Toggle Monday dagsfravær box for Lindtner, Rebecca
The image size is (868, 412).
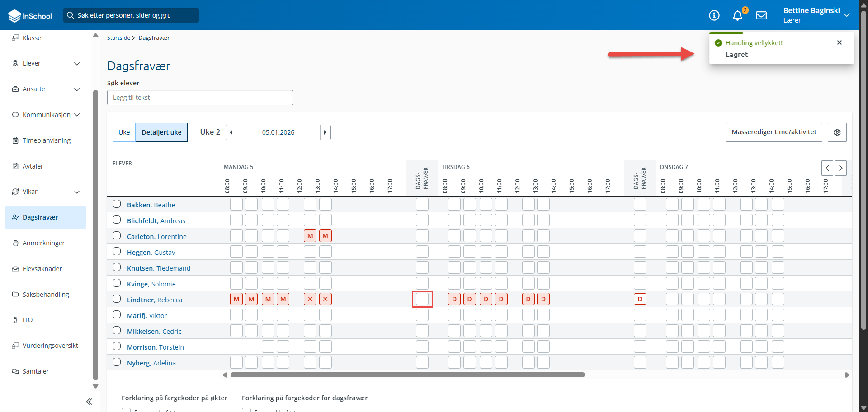click(422, 299)
